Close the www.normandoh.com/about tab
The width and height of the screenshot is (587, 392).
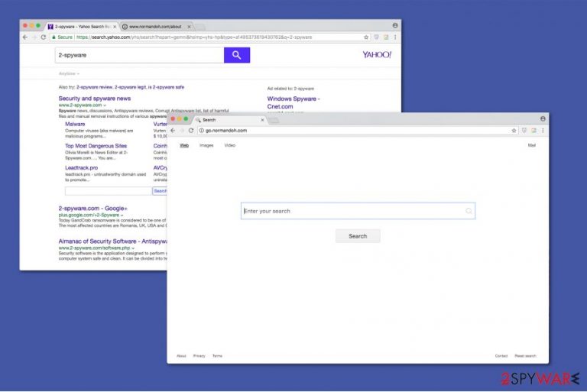point(189,27)
